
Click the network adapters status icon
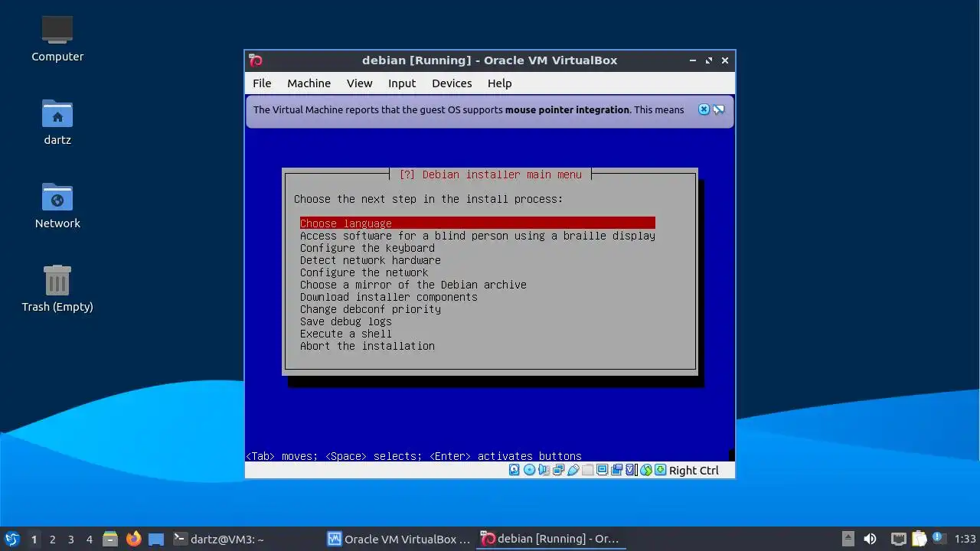point(558,470)
